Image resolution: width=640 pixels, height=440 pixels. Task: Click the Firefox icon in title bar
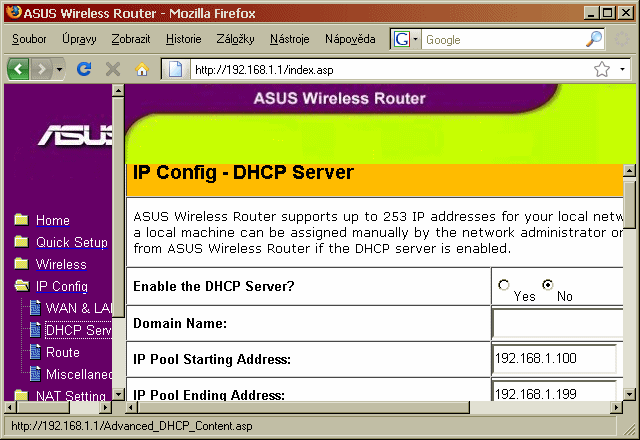[x=14, y=12]
